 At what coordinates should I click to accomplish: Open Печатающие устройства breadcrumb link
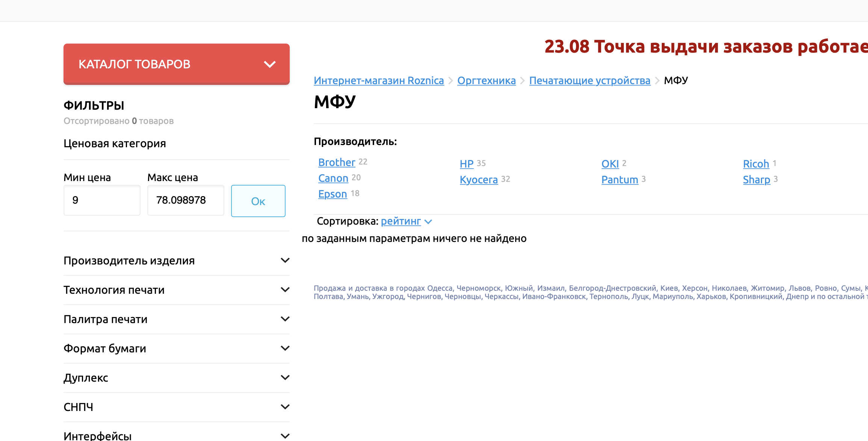pyautogui.click(x=590, y=80)
